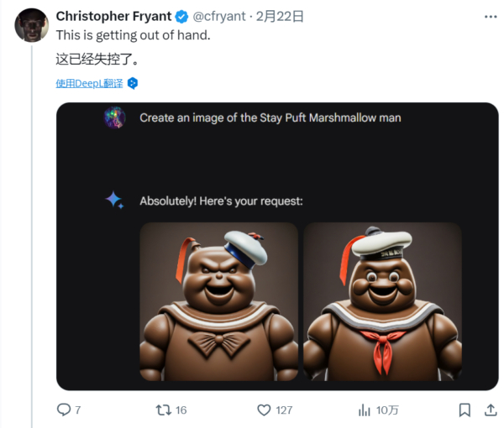This screenshot has width=504, height=428.
Task: Click the Gemini sparkle icon in screenshot
Action: point(114,201)
